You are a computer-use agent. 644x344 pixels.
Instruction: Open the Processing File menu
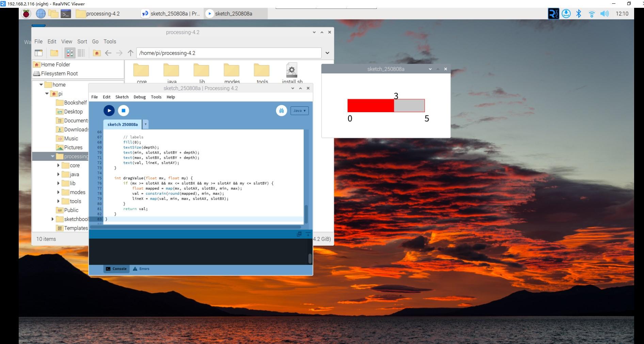[x=95, y=97]
